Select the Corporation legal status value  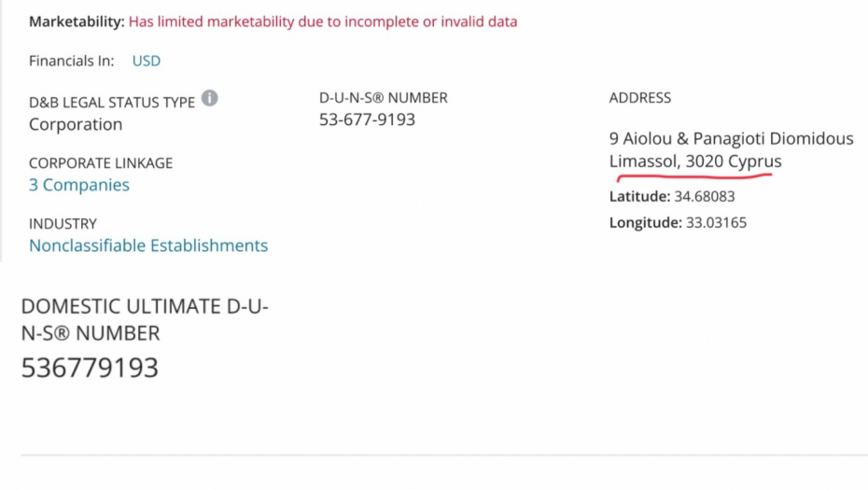pos(76,124)
